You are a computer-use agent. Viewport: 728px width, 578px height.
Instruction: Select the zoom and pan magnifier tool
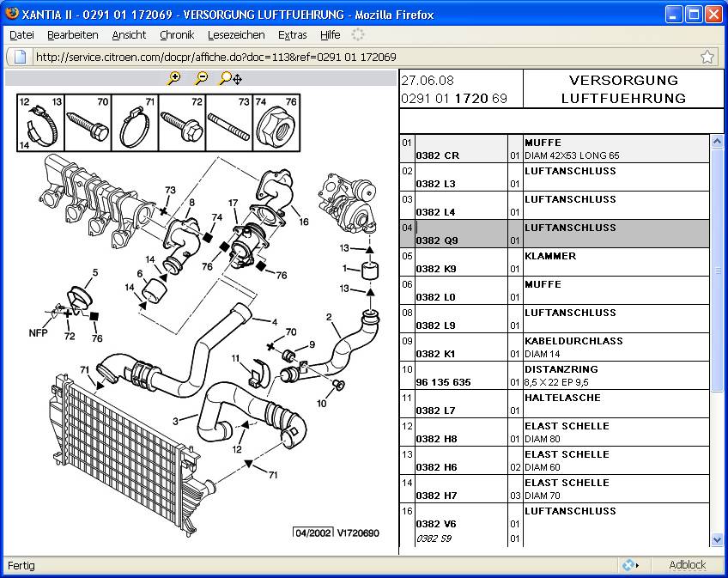coord(230,78)
